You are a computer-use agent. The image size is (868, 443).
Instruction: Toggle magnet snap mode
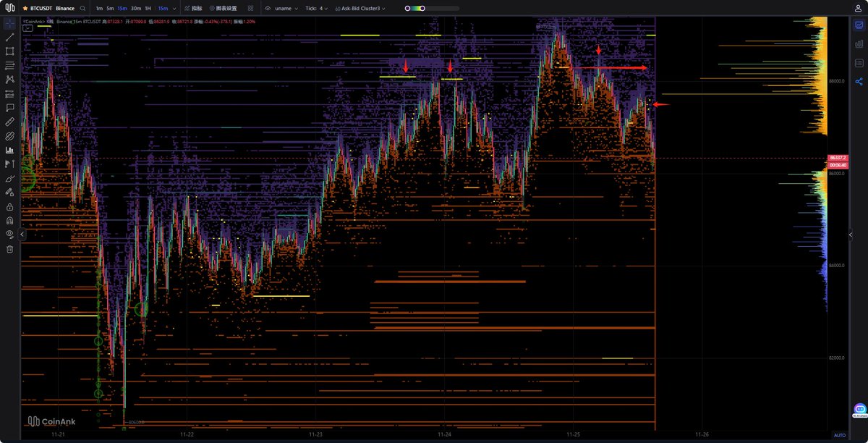9,221
